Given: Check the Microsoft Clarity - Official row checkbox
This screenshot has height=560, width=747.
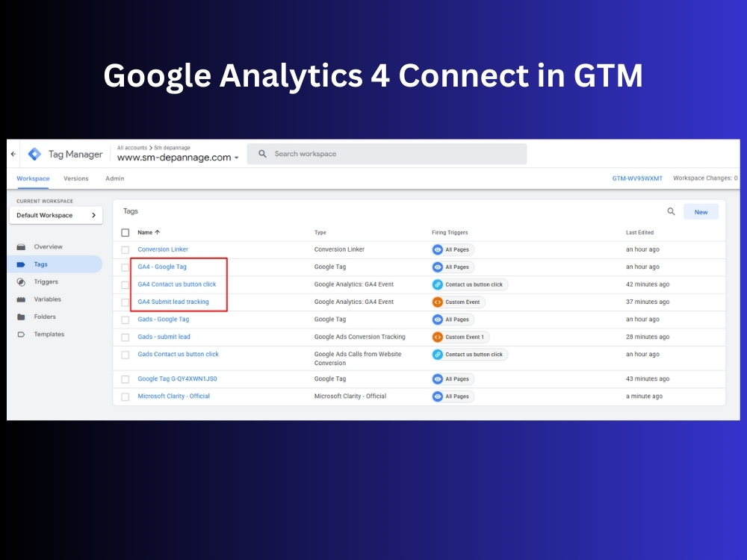Looking at the screenshot, I should 125,396.
